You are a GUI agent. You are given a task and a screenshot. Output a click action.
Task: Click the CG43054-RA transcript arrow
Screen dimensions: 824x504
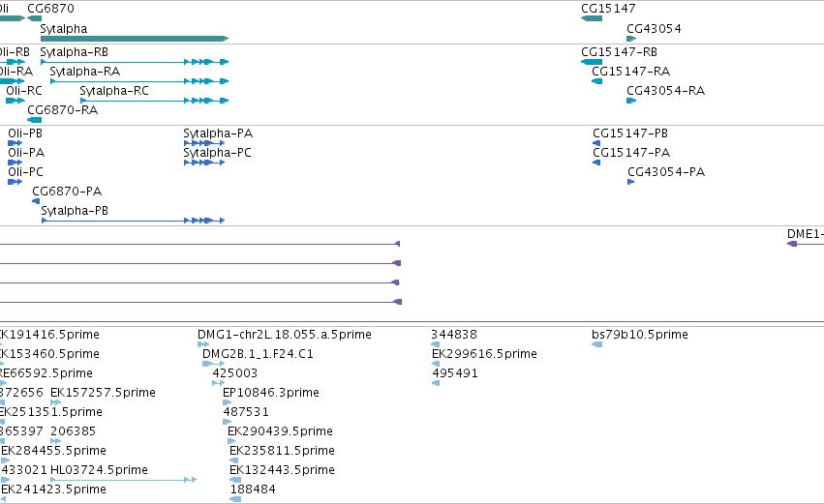point(631,101)
